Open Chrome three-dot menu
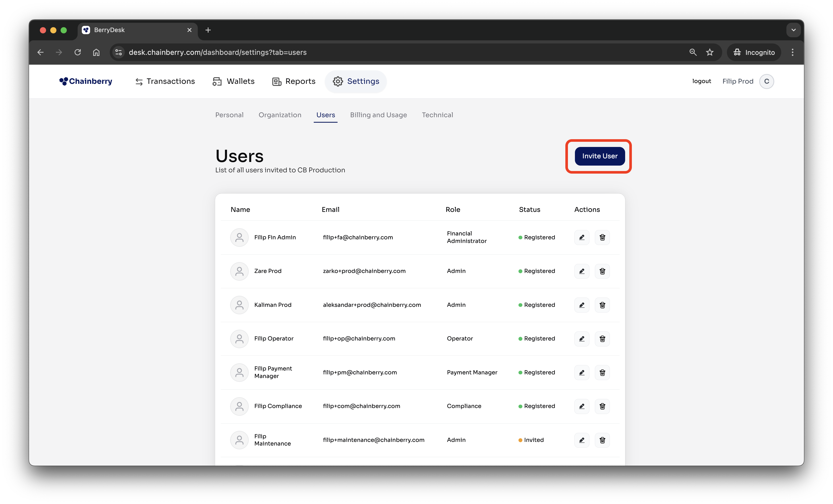This screenshot has width=833, height=504. coord(792,52)
